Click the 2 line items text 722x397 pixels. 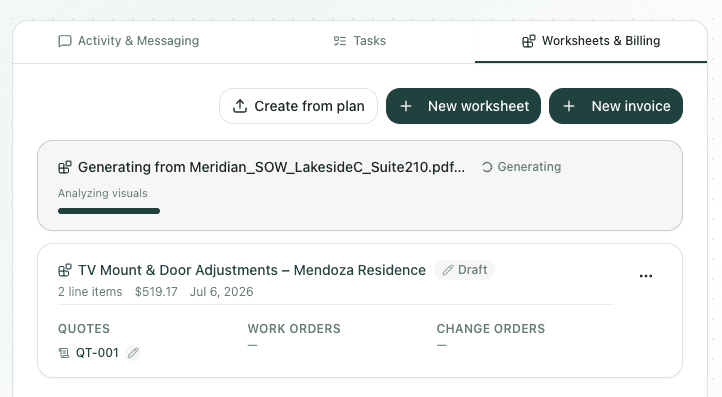click(90, 292)
